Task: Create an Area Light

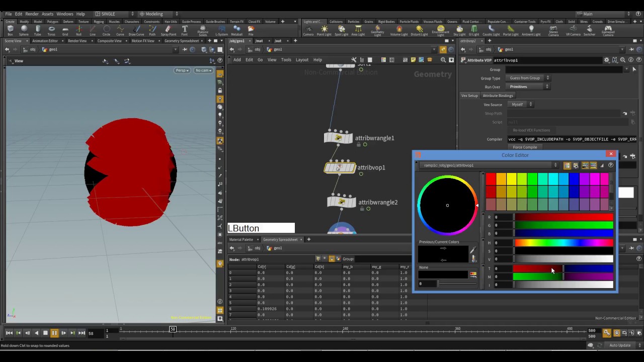Action: (x=358, y=31)
